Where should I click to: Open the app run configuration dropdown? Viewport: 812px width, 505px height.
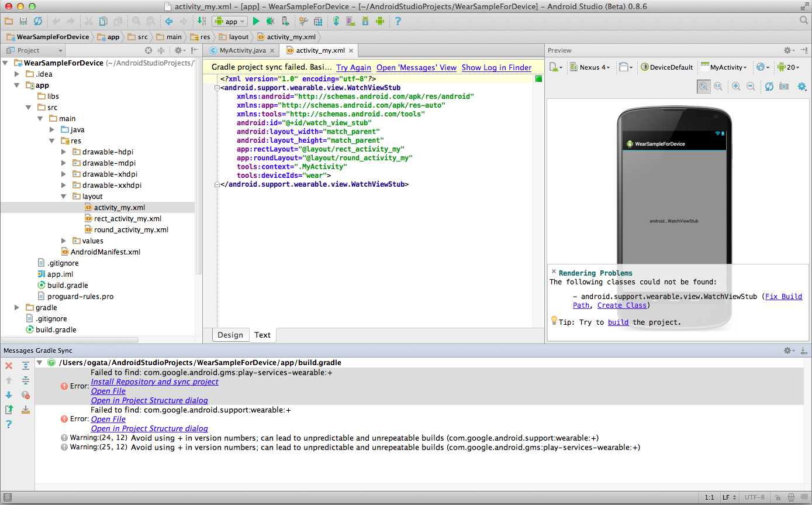click(x=230, y=22)
